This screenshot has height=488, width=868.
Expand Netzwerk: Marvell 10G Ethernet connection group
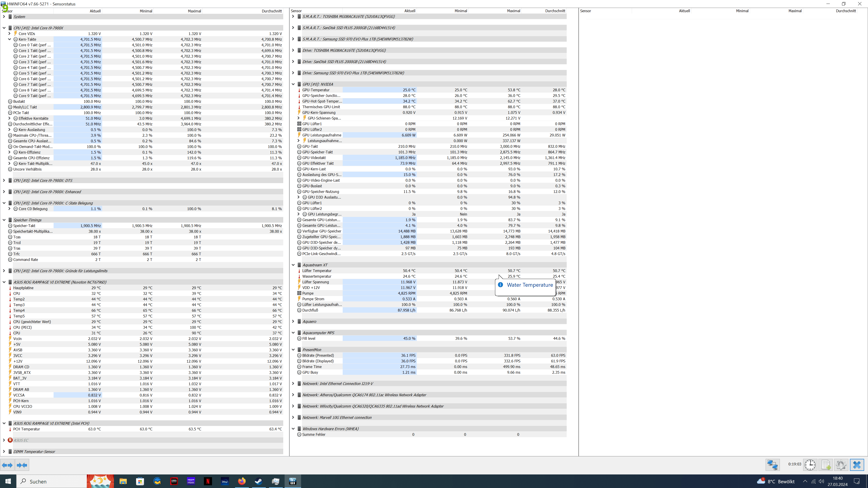[x=293, y=418]
